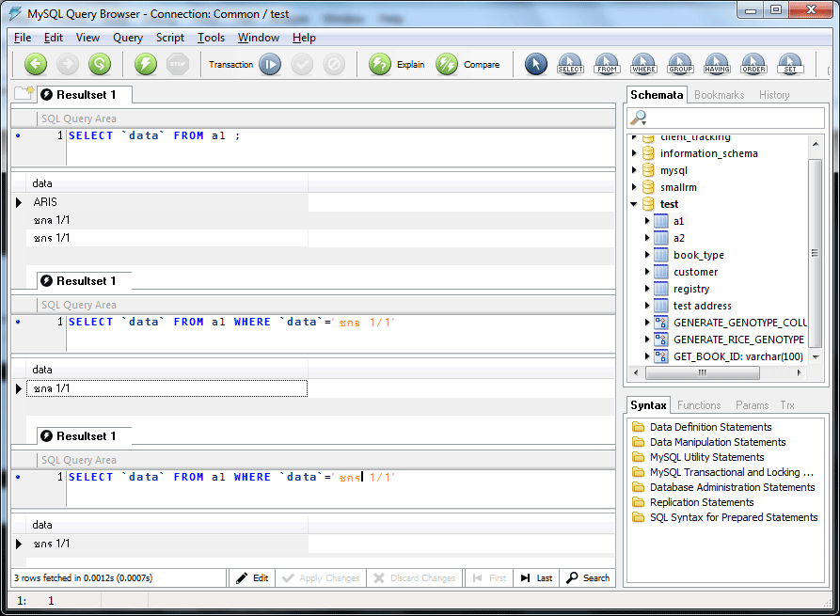Open the Edit menu
840x616 pixels.
pyautogui.click(x=53, y=38)
